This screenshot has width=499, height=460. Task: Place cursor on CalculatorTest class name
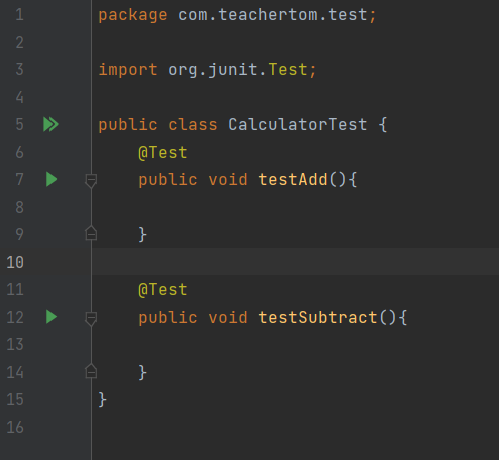pos(297,125)
